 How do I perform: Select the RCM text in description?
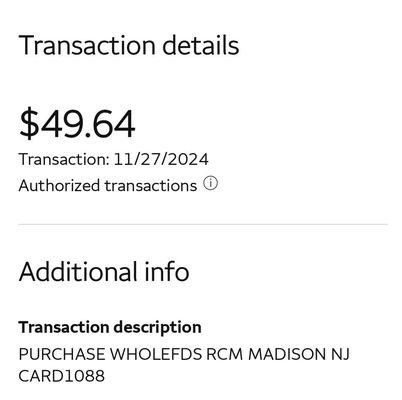pyautogui.click(x=224, y=354)
